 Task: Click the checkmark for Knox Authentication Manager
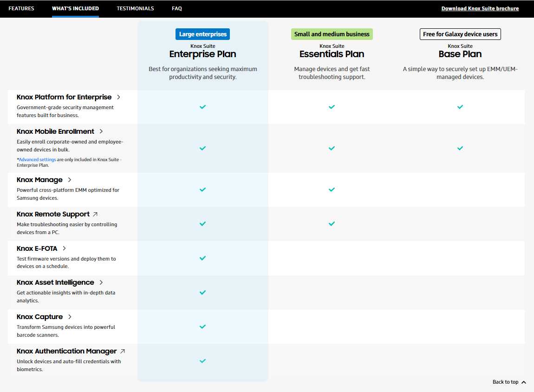pyautogui.click(x=202, y=361)
